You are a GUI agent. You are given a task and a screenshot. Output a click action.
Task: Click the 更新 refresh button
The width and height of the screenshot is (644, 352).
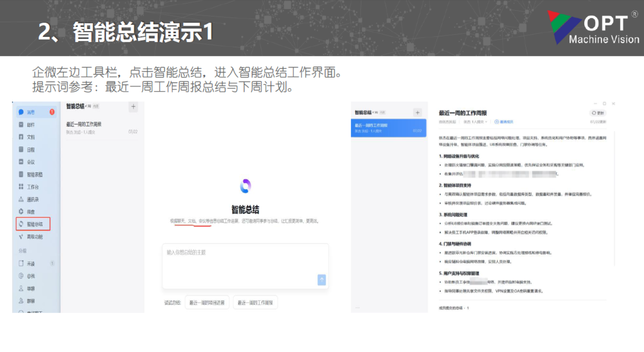point(598,113)
